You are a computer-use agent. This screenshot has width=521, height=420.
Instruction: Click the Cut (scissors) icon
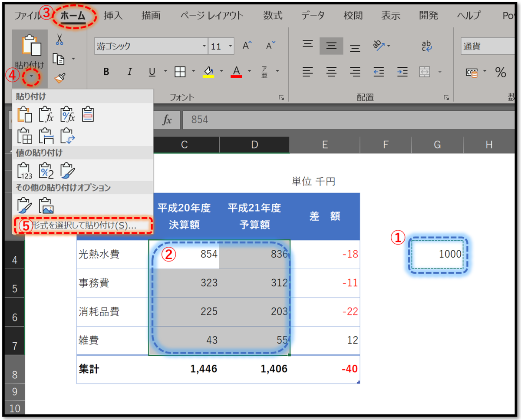point(60,39)
